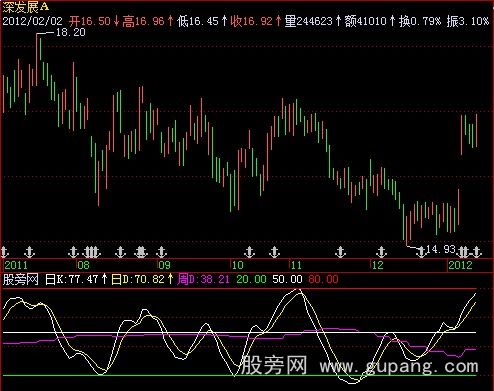Click the 2011 year label on the time axis
This screenshot has height=391, width=494.
click(x=16, y=265)
